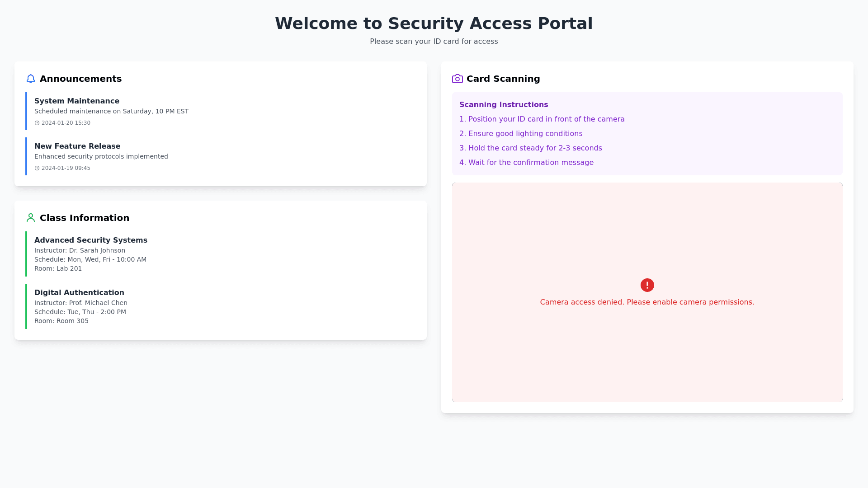
Task: Click the bell icon beside Announcements
Action: [x=31, y=79]
